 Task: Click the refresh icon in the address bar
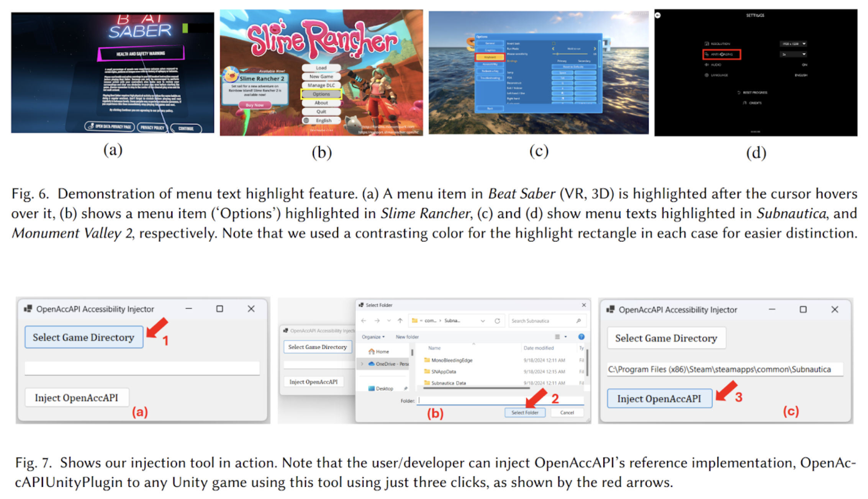point(497,321)
